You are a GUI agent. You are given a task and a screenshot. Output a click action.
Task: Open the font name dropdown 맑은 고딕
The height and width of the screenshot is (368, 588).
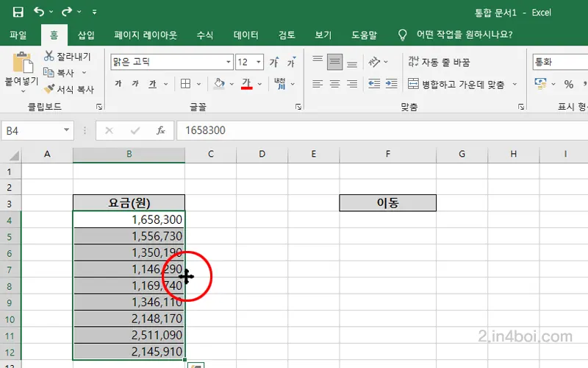229,62
